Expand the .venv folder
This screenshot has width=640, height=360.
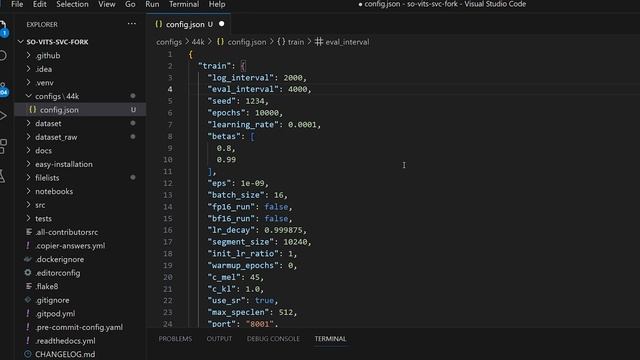(x=44, y=82)
